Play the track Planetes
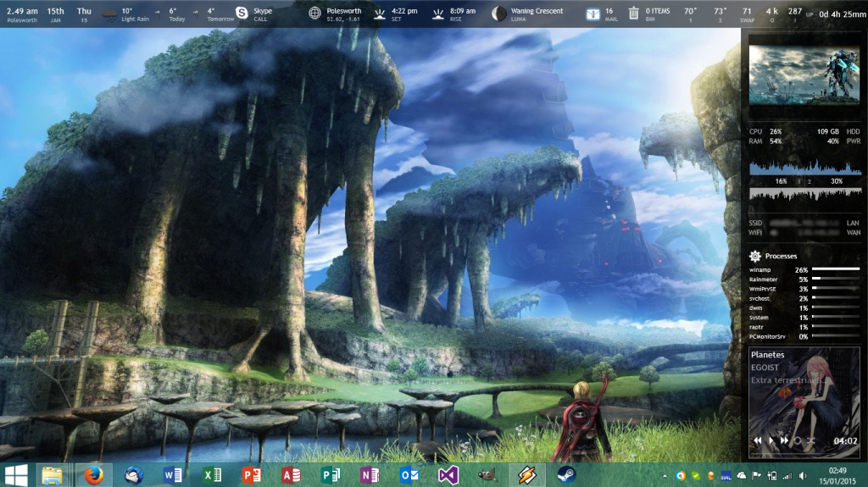868x487 pixels. [771, 440]
